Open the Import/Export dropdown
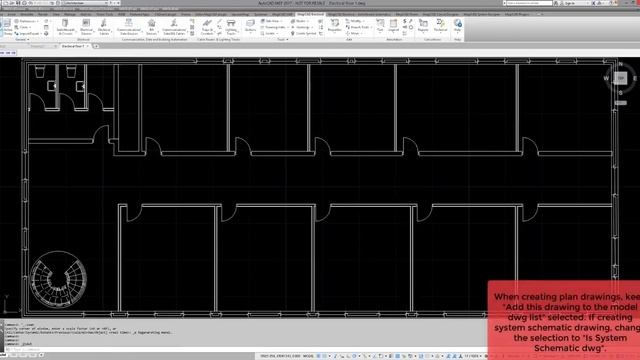Image resolution: width=640 pixels, height=360 pixels. [x=28, y=33]
